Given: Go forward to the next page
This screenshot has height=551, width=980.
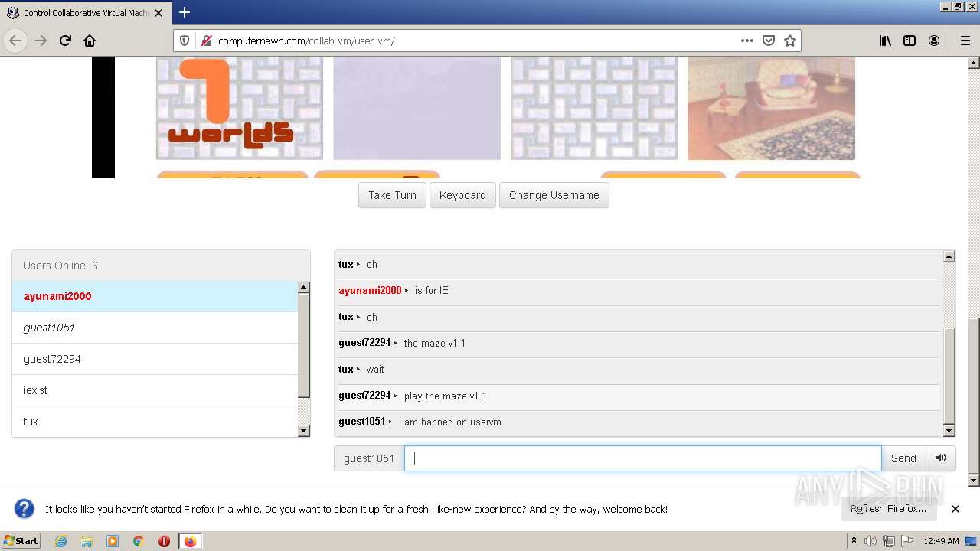Looking at the screenshot, I should [x=41, y=41].
